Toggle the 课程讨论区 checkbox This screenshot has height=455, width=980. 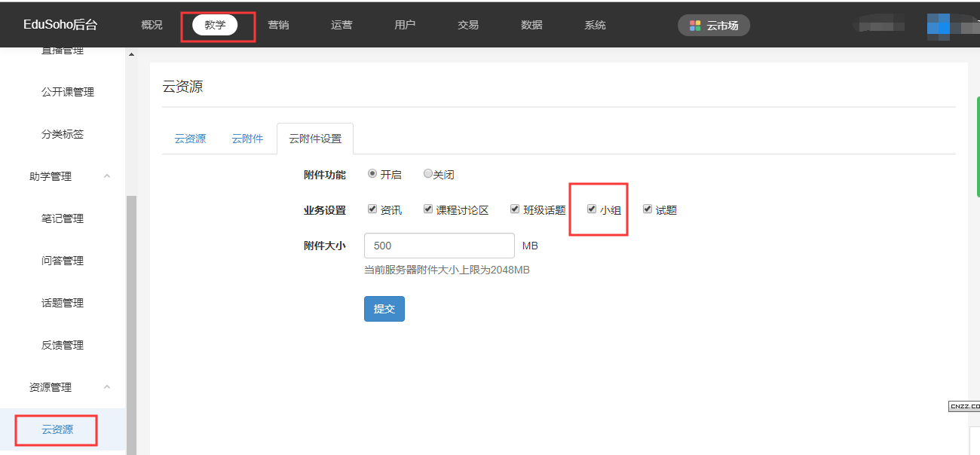[x=428, y=209]
